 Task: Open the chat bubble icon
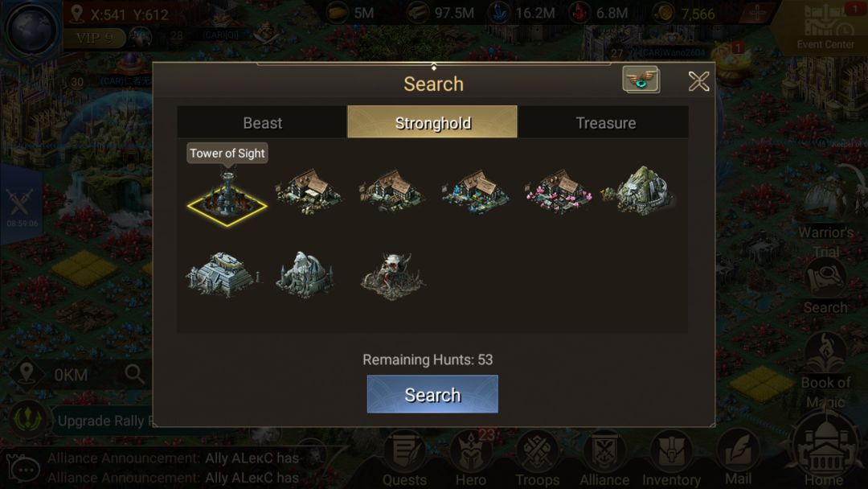point(23,470)
